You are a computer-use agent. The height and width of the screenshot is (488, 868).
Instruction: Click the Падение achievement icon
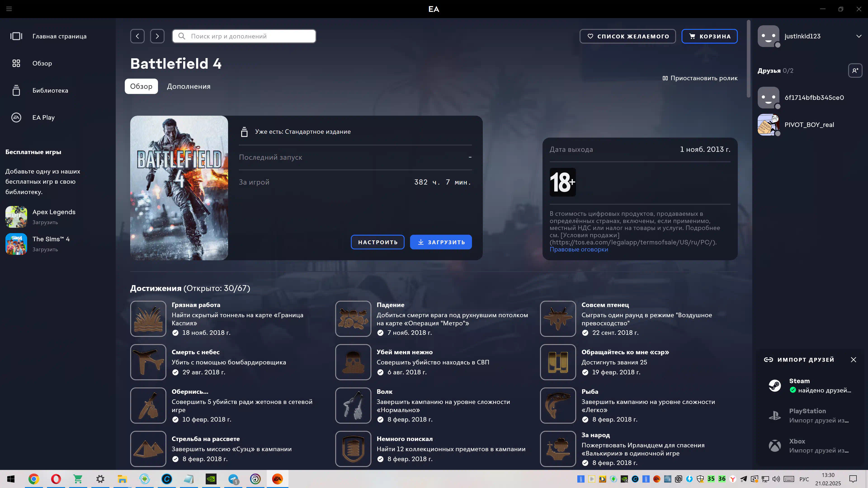coord(353,319)
